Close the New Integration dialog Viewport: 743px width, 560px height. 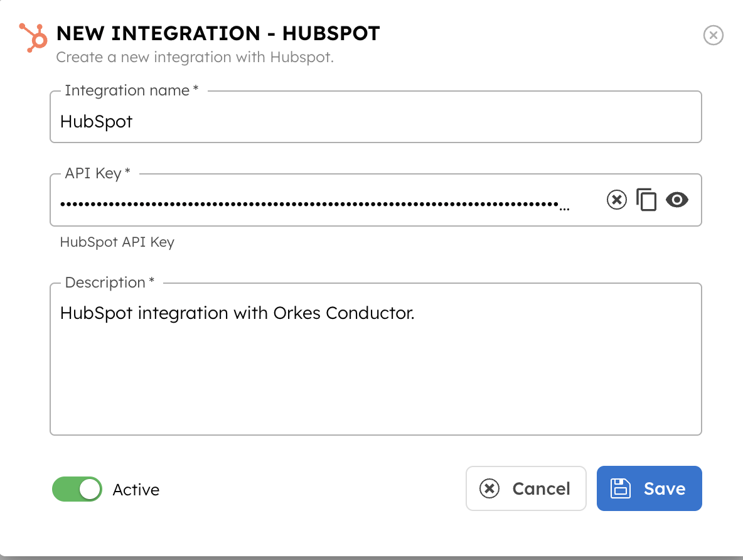[x=713, y=35]
